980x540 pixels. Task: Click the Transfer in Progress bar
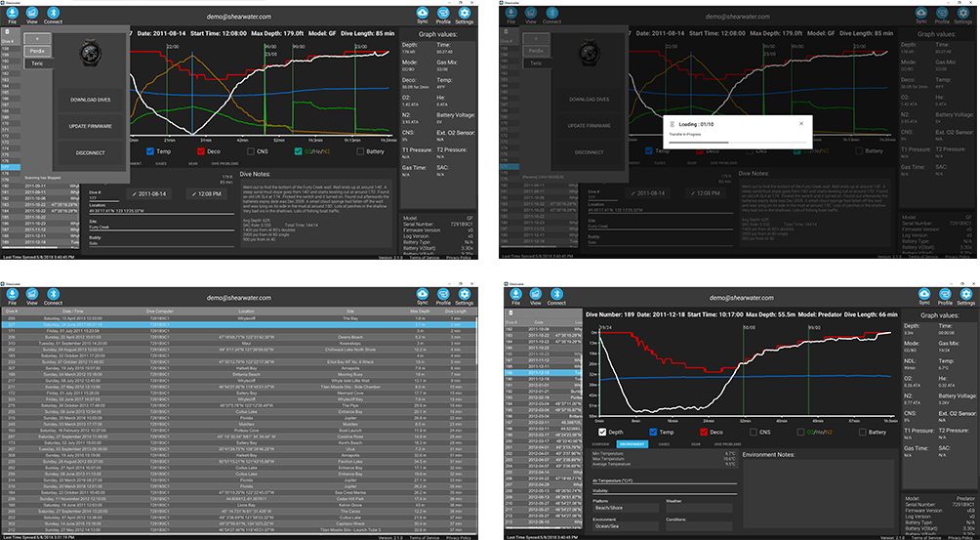tap(737, 143)
